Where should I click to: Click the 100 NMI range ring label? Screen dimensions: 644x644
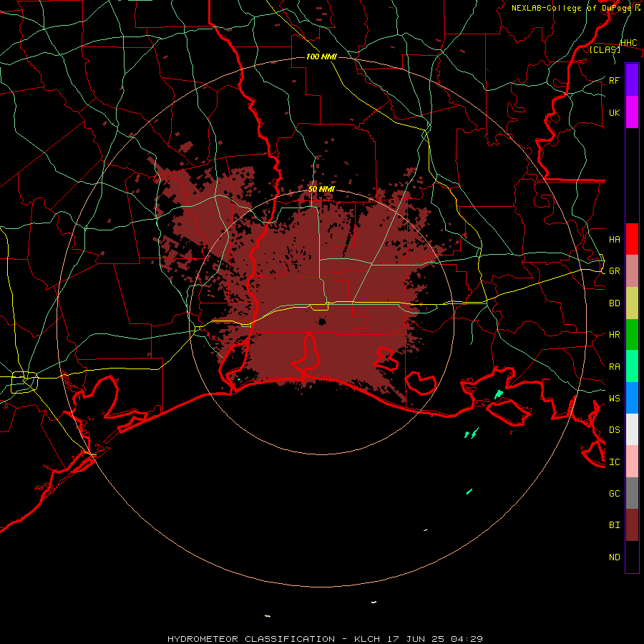[321, 57]
